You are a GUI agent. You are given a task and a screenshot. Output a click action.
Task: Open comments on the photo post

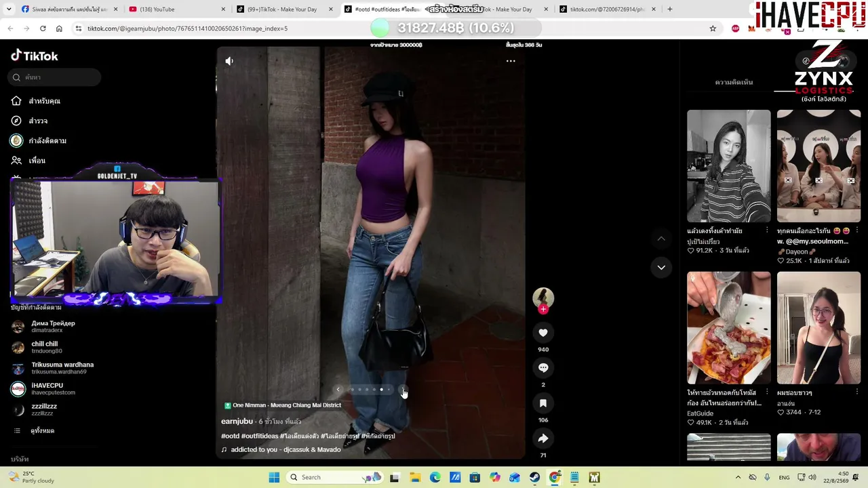pos(543,367)
